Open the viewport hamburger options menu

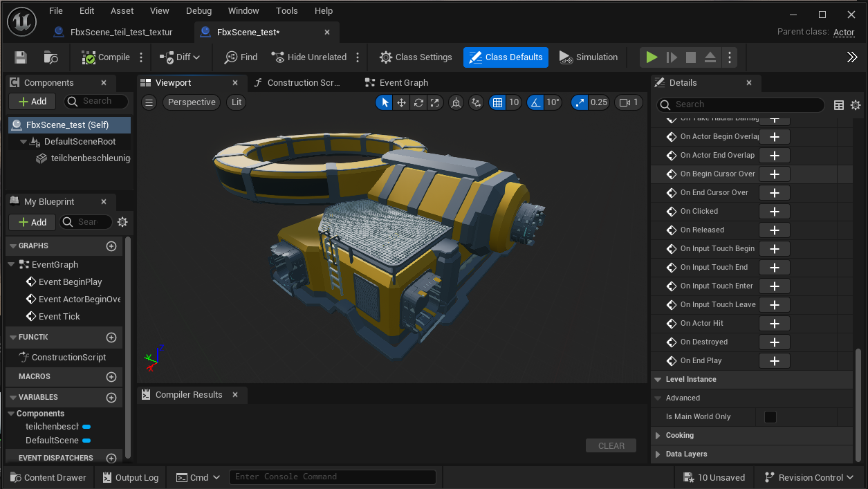tap(149, 102)
